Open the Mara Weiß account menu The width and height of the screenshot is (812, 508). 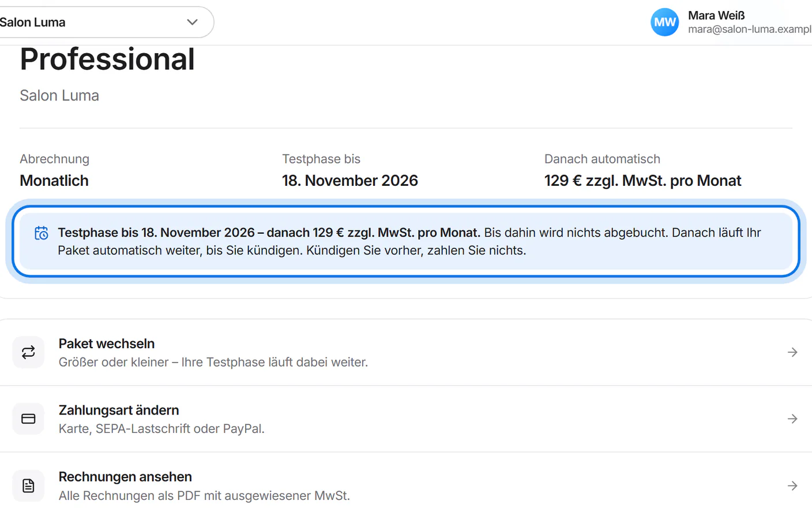[x=731, y=22]
